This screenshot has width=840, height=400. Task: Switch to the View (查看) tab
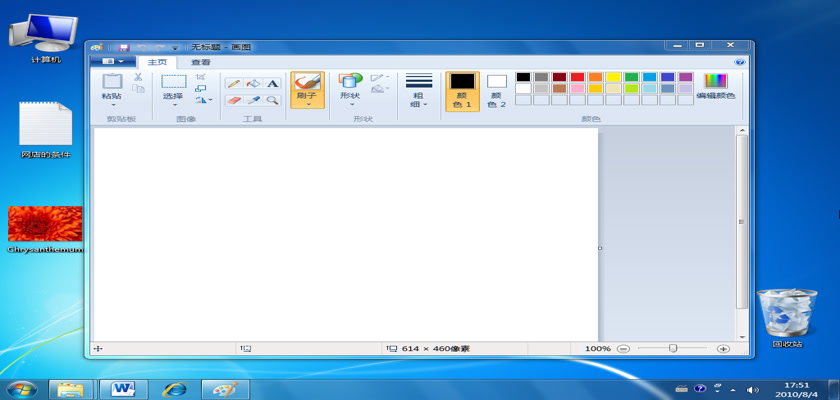click(201, 62)
